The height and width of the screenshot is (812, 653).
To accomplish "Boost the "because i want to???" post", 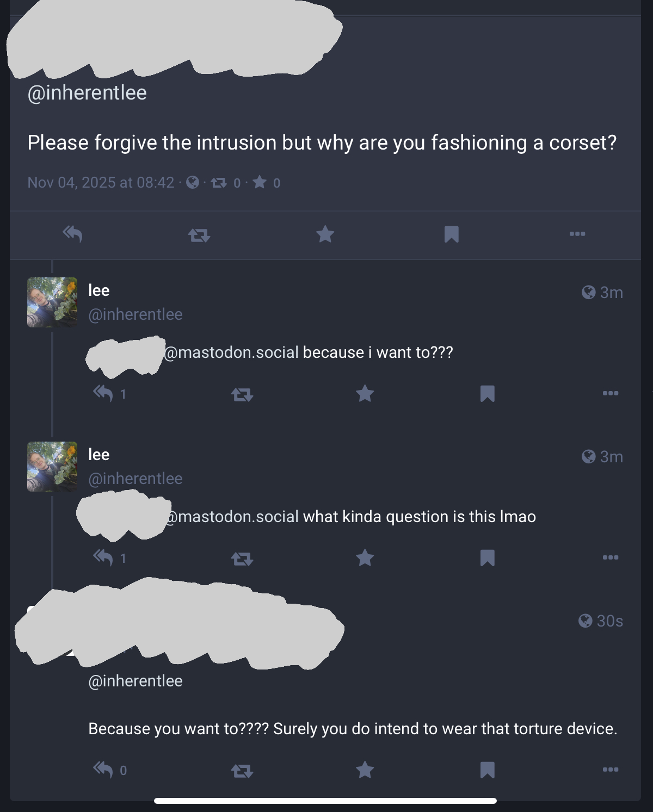I will coord(242,394).
